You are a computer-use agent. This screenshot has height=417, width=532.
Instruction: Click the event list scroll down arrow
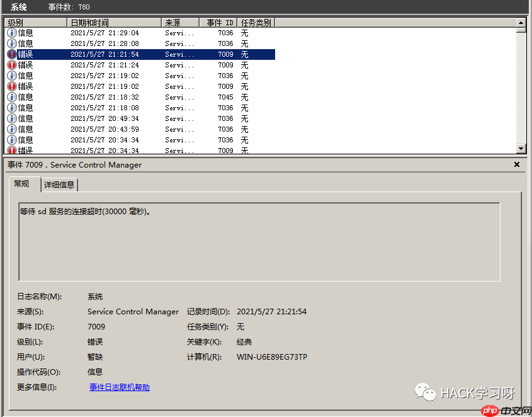pos(521,149)
